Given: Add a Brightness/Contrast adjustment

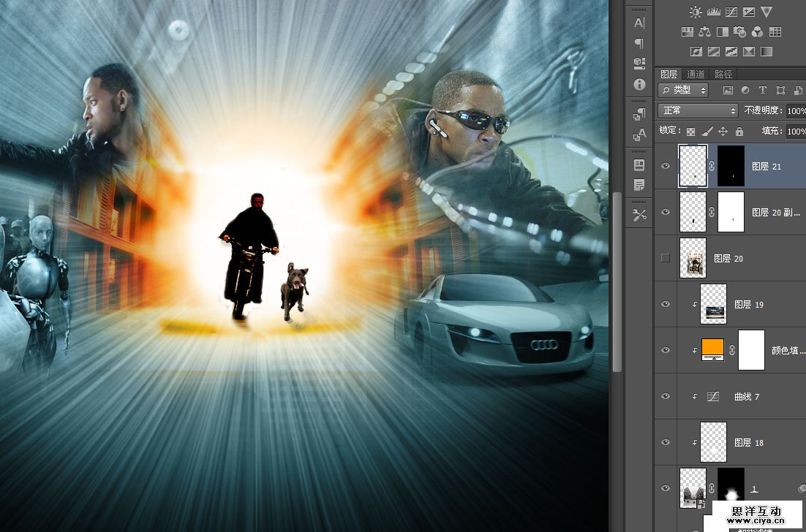Looking at the screenshot, I should tap(696, 12).
